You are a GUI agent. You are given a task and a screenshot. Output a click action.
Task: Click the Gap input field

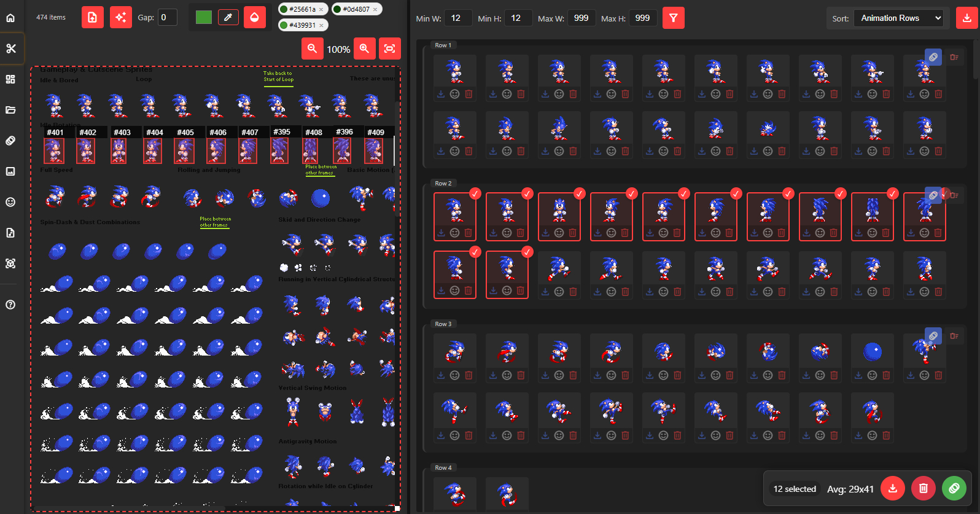(x=167, y=17)
